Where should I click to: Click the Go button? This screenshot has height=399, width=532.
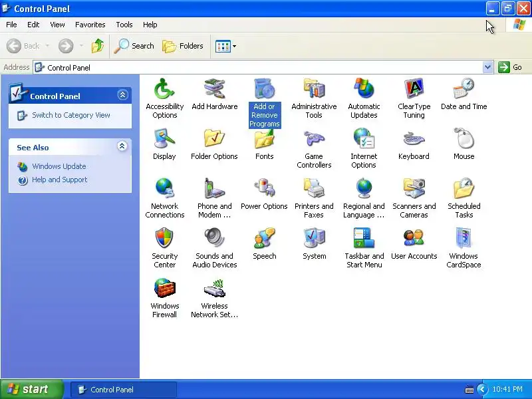tap(510, 67)
